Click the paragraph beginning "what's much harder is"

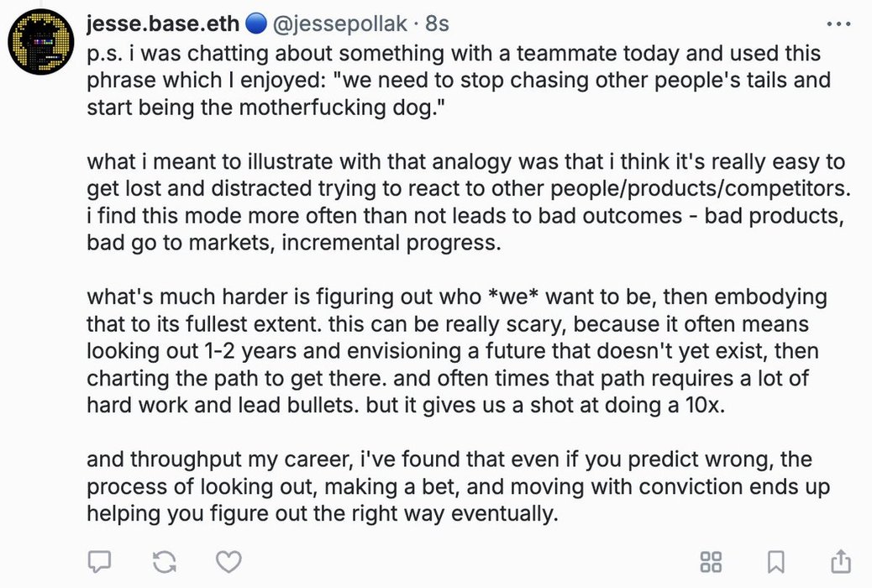pyautogui.click(x=456, y=350)
